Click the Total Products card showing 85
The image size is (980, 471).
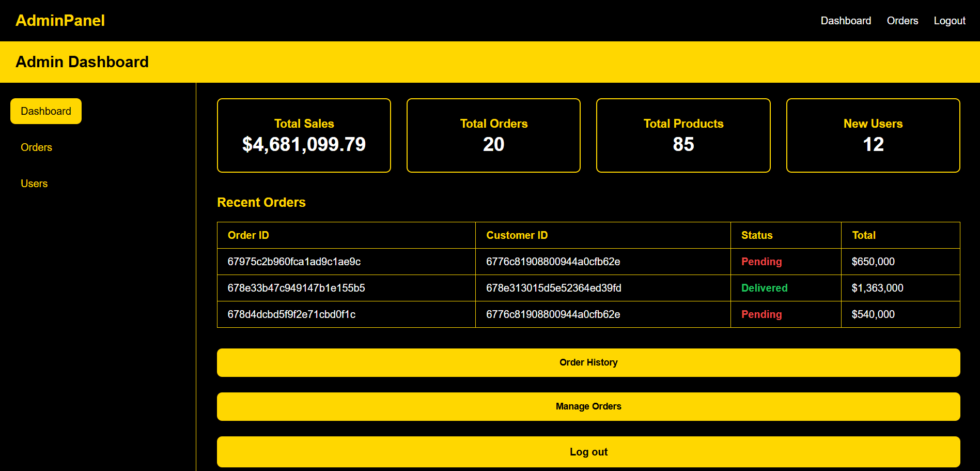[x=683, y=135]
